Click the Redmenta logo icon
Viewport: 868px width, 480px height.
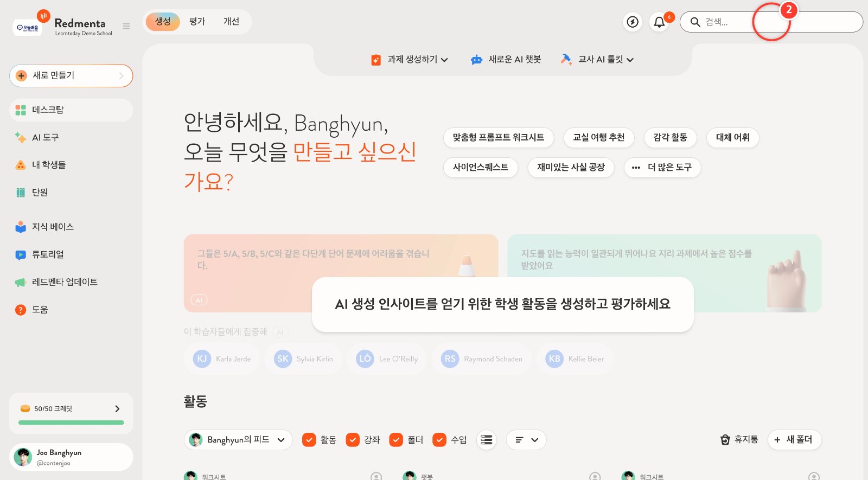(x=43, y=16)
